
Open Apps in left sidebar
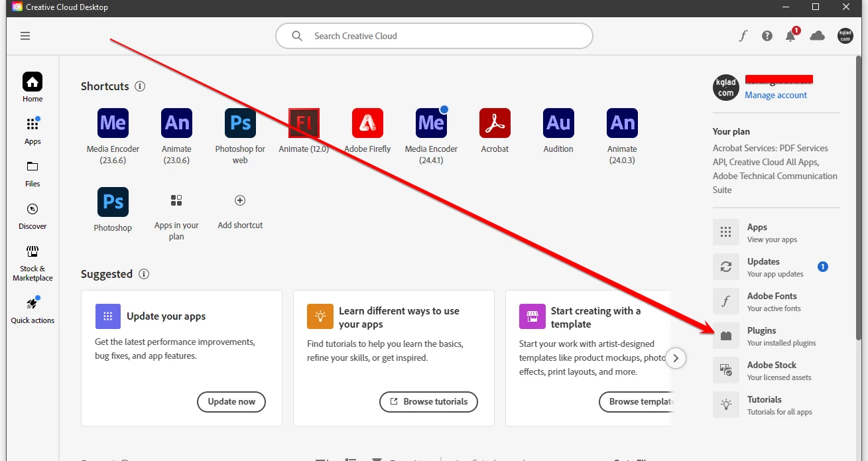tap(32, 131)
